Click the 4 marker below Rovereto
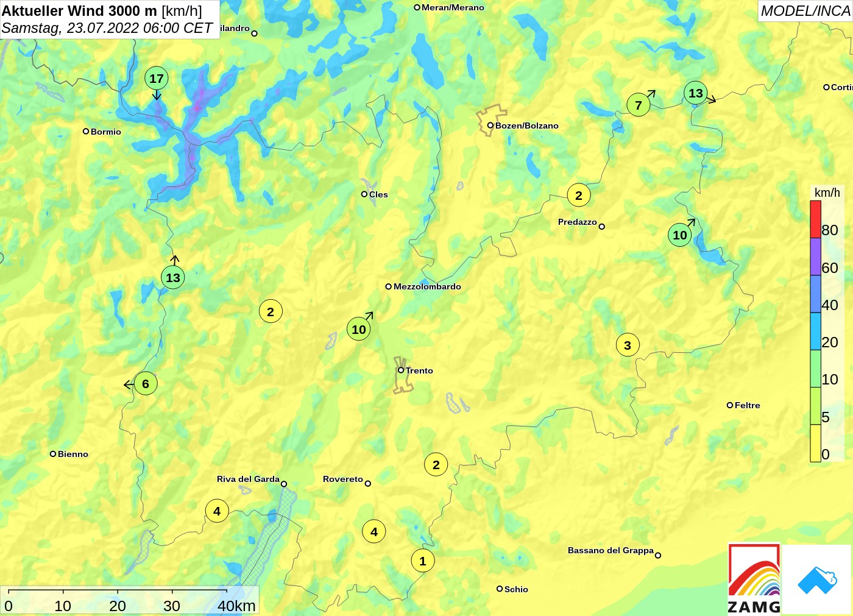 pyautogui.click(x=374, y=532)
